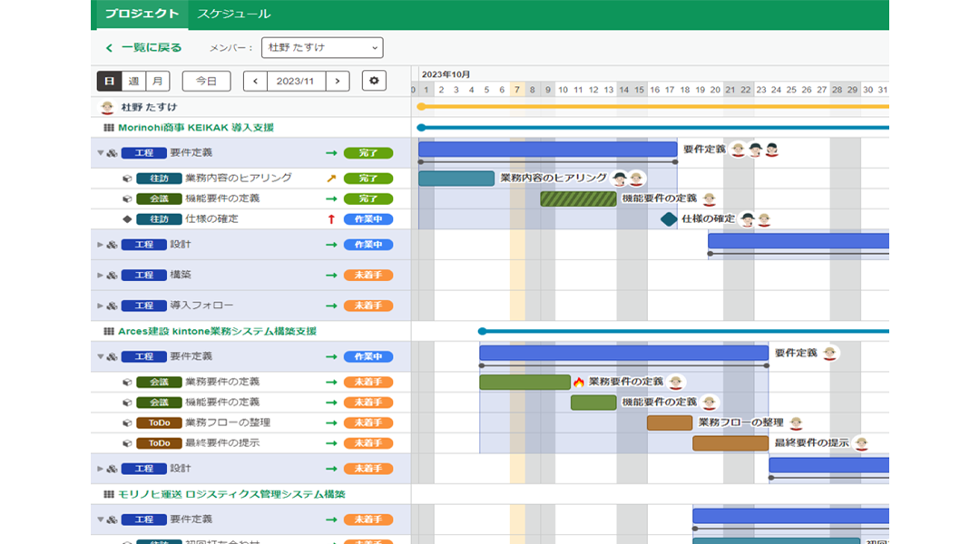Image resolution: width=980 pixels, height=544 pixels.
Task: Open the Arces建設 kintone業務システム構築支援 project link
Action: coord(217,331)
